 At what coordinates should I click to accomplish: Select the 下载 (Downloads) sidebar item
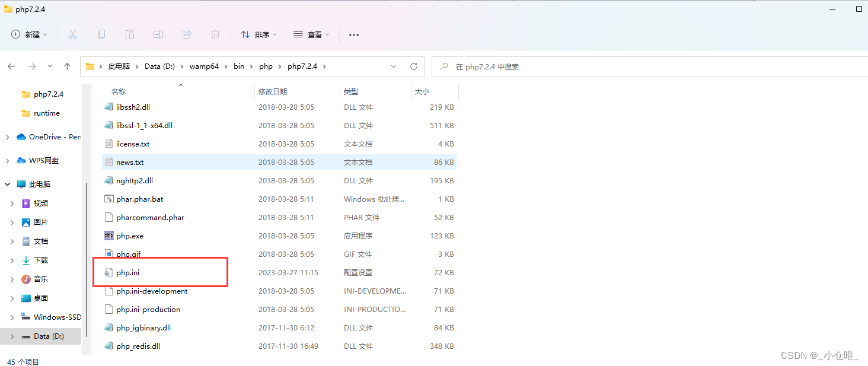pyautogui.click(x=40, y=260)
